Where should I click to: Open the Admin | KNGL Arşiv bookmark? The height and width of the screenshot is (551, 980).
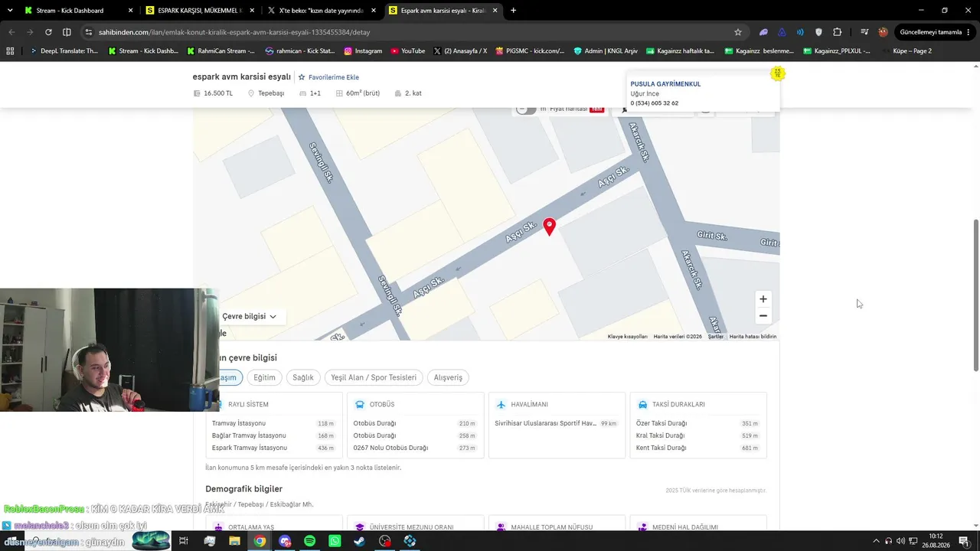coord(606,51)
